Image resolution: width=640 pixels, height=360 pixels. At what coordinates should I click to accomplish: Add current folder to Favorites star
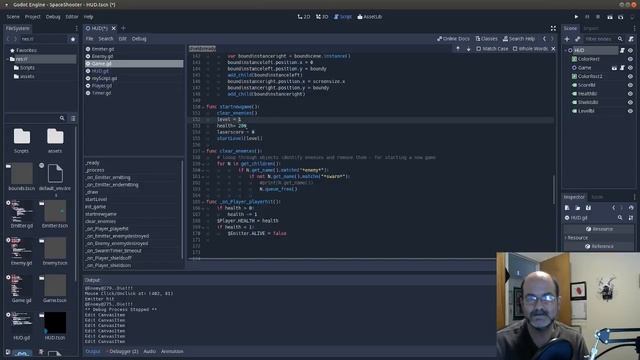click(73, 39)
